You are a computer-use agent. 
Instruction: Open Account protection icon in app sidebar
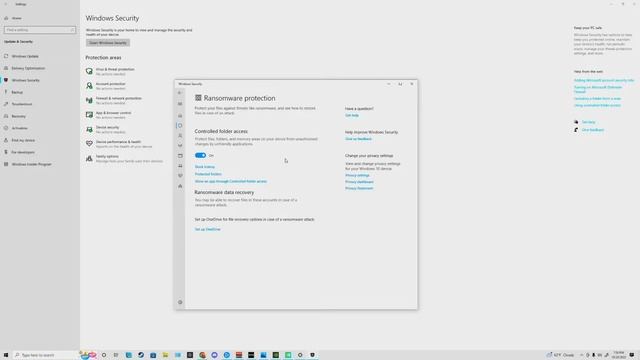click(x=180, y=136)
